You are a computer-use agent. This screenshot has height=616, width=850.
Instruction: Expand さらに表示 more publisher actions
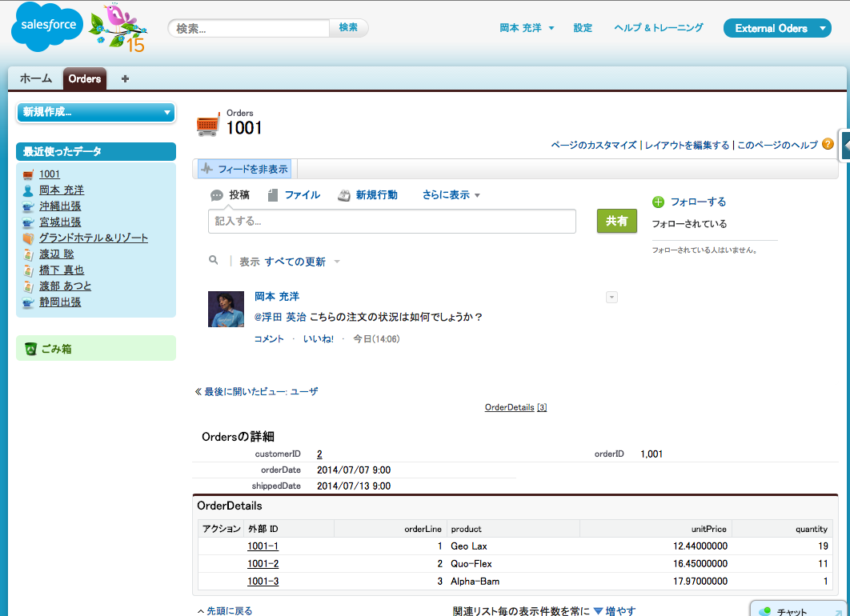(451, 195)
